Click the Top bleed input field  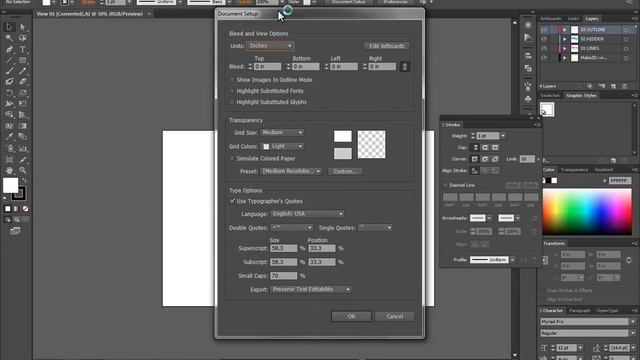coord(267,67)
